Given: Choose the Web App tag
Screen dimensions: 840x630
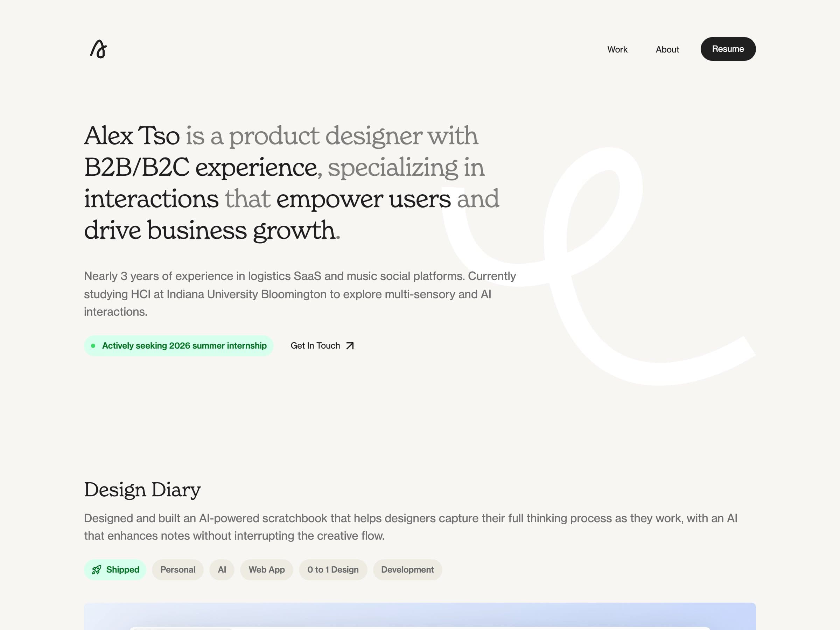Looking at the screenshot, I should click(x=267, y=569).
